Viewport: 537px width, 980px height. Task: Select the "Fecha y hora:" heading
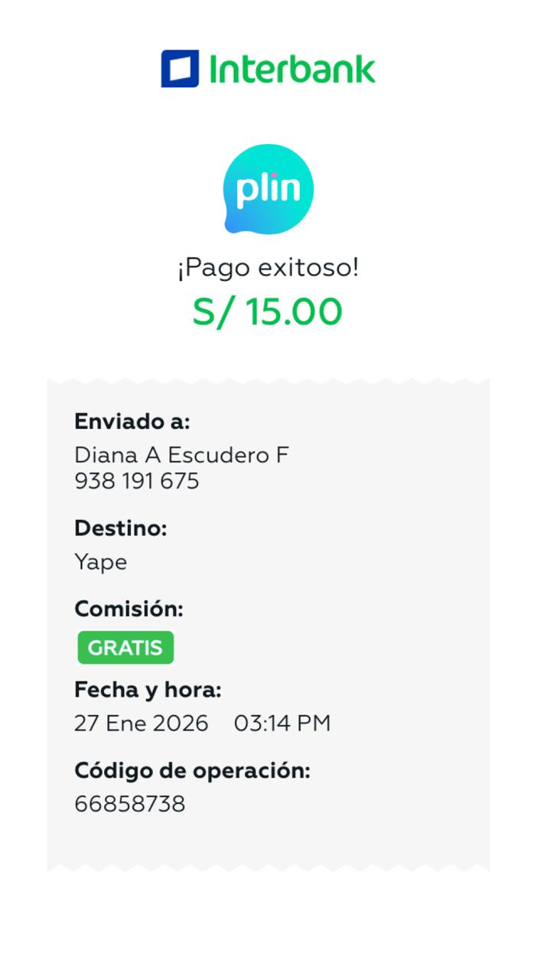148,690
